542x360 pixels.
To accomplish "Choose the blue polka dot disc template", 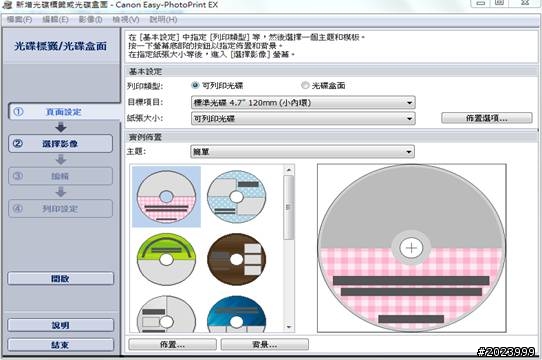I will 236,196.
